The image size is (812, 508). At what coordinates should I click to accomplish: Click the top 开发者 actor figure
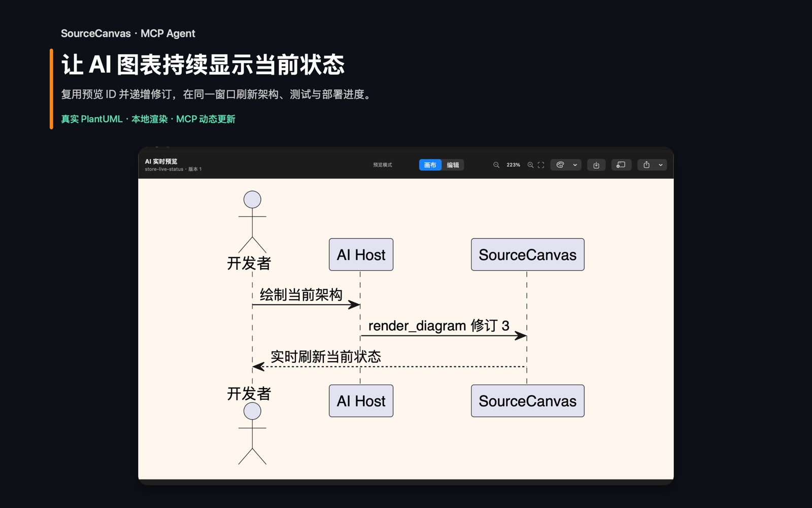pyautogui.click(x=252, y=221)
